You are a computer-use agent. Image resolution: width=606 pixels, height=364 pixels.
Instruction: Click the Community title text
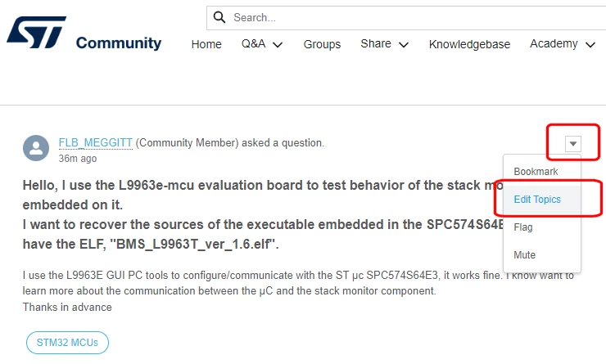[x=119, y=43]
